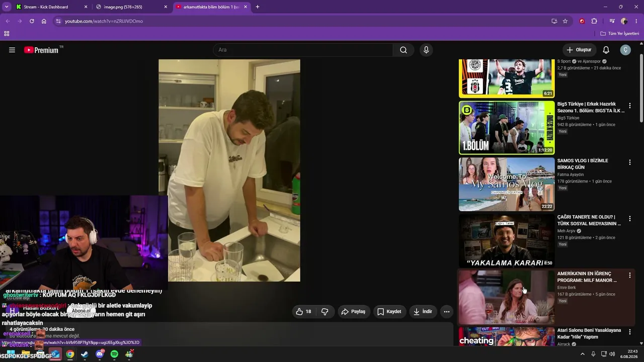Screen dimensions: 644x362
Task: Open the Chrome tab search dropdown
Action: 7,7
